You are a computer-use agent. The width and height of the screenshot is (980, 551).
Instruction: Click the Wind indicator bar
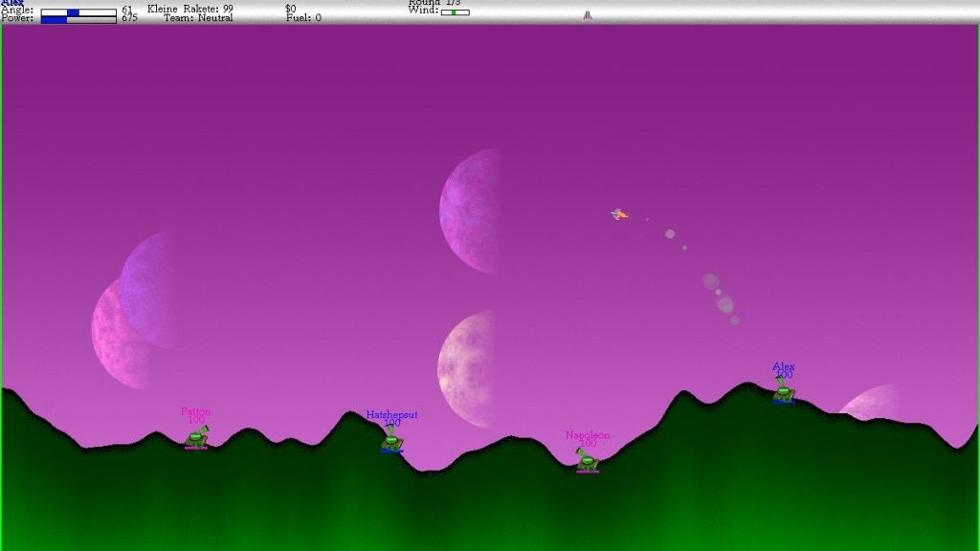[456, 12]
